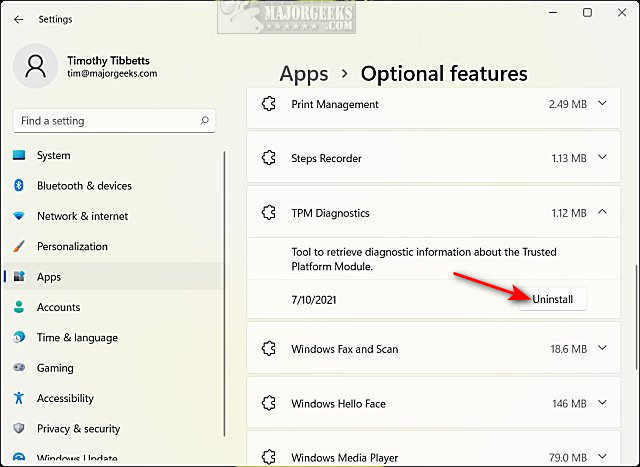Click the Apps icon in sidebar
Viewport: 640px width, 467px height.
coord(19,276)
